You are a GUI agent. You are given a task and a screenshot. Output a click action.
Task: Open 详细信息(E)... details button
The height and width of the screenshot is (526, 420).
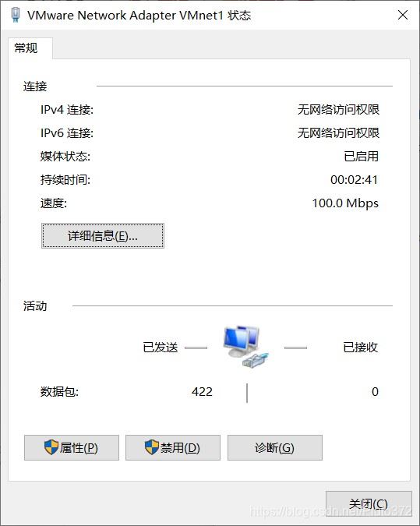[x=103, y=236]
